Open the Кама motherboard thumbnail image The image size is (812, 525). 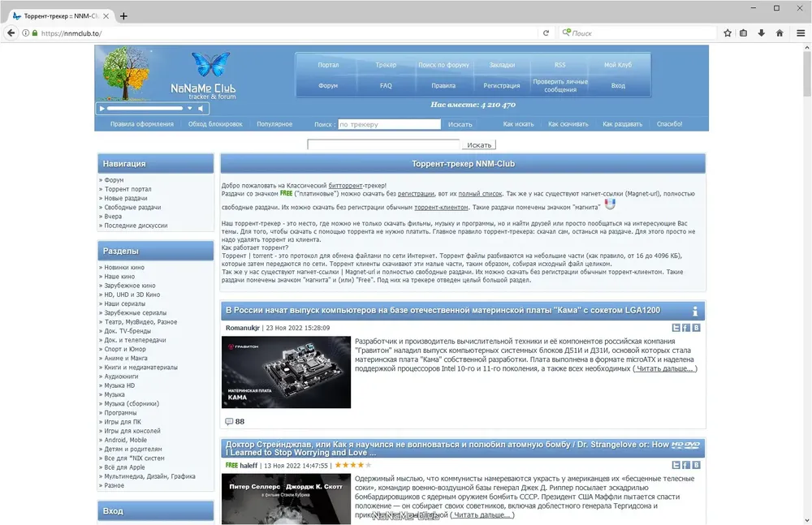pos(286,372)
